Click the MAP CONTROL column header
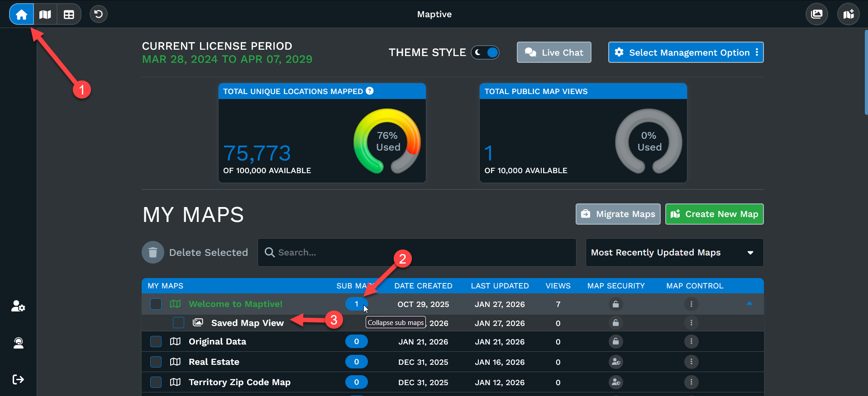The image size is (868, 396). [x=695, y=286]
